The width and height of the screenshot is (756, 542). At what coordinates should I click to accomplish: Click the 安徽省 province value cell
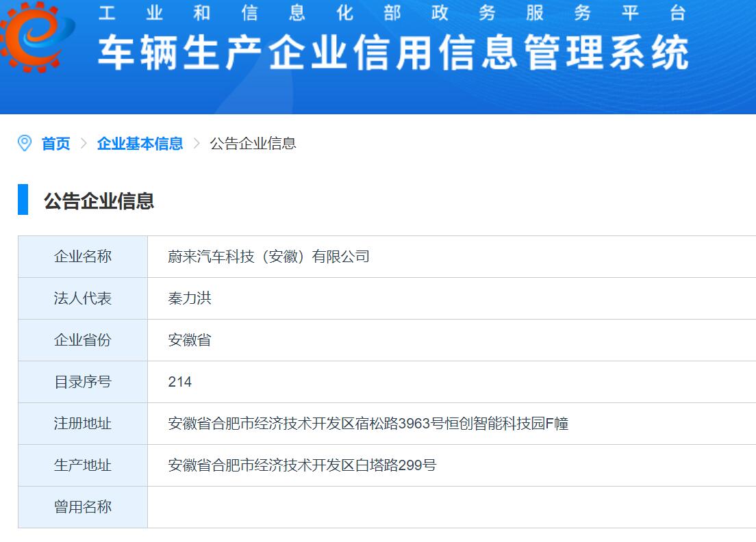point(190,340)
